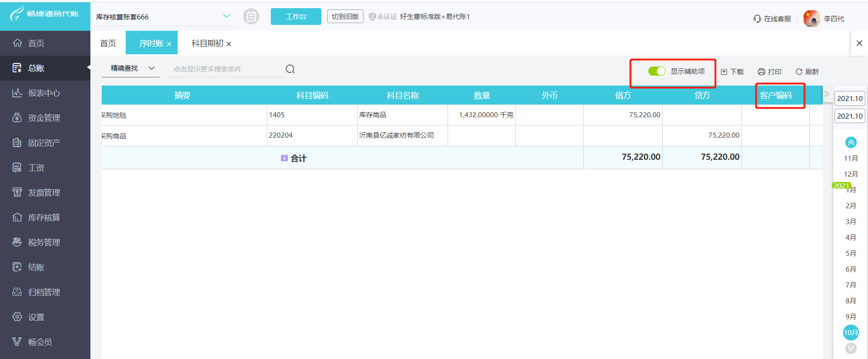Switch to the 科目期初 tab
This screenshot has height=359, width=868.
(207, 43)
